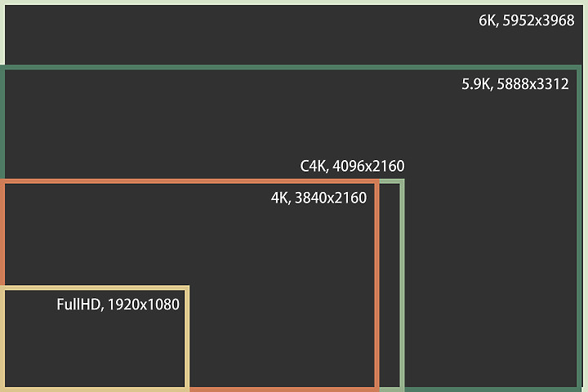Viewport: 588px width, 392px height.
Task: Select the 4K, 3840x2160 label
Action: click(x=318, y=198)
